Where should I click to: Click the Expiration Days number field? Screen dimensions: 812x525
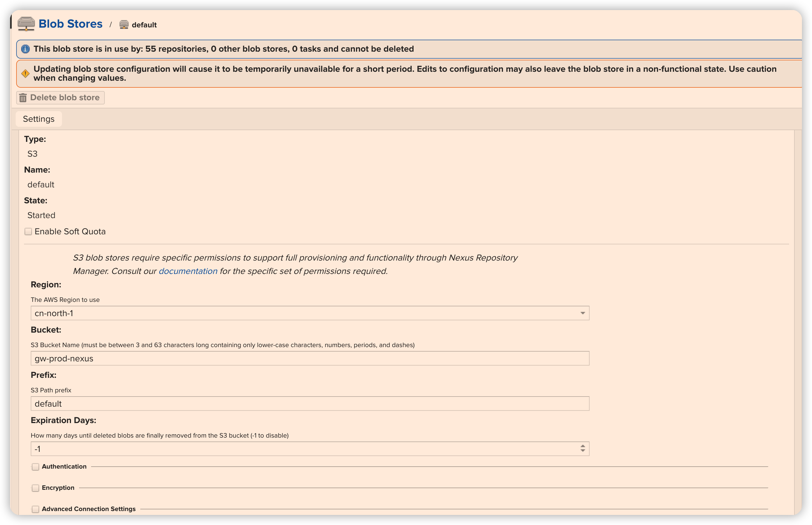coord(303,449)
